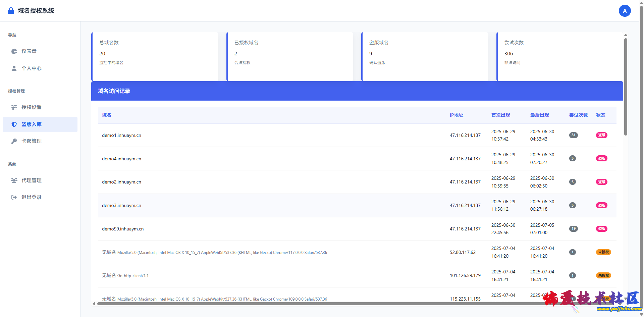This screenshot has height=317, width=644.
Task: Click the scroll-left arrow below the table
Action: 94,304
